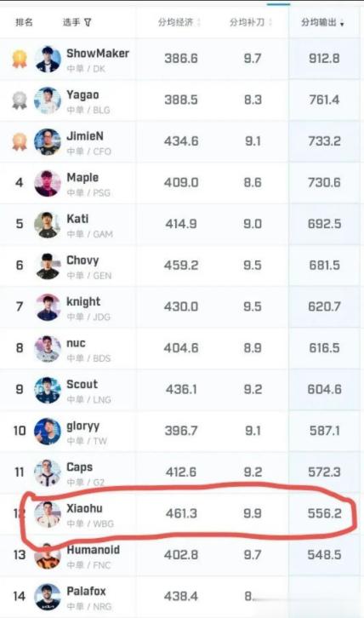The image size is (364, 618).
Task: Open the Caps player name link
Action: coord(80,467)
